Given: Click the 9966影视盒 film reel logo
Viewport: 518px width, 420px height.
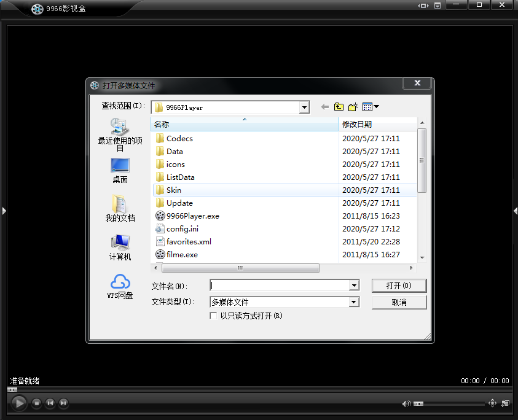Looking at the screenshot, I should coord(37,9).
